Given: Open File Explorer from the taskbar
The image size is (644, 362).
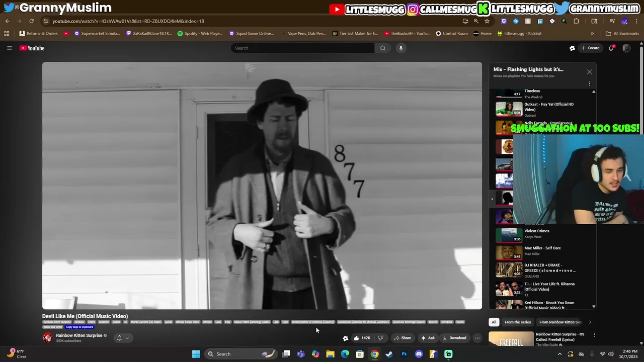Looking at the screenshot, I should [330, 354].
